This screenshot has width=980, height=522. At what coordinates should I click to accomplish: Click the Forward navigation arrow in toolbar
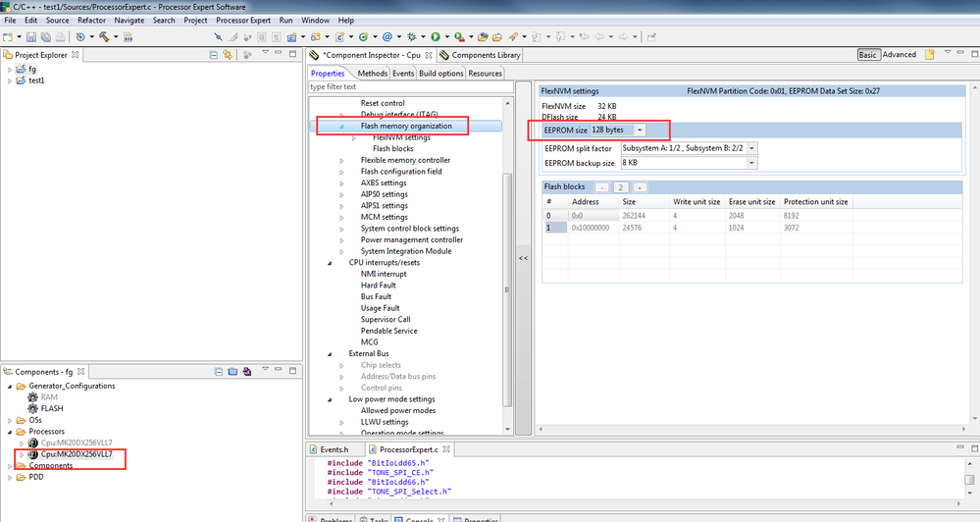pos(623,37)
